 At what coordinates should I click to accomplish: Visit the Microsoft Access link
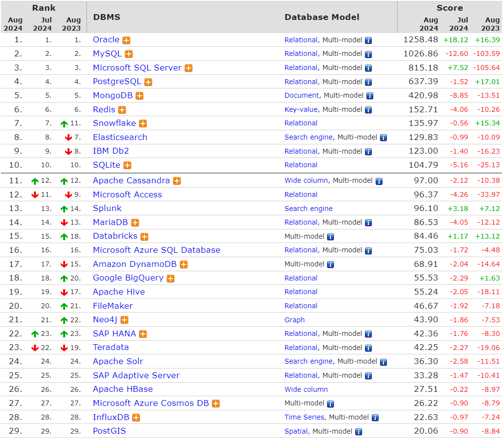click(127, 194)
